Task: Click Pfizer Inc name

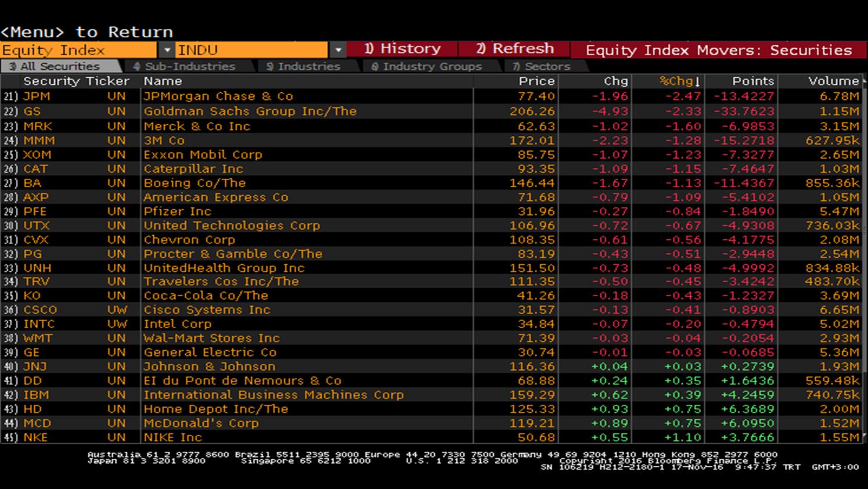Action: click(x=177, y=211)
